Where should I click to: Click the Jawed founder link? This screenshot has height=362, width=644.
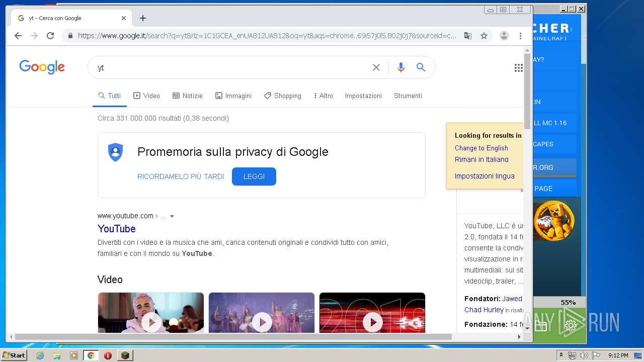(x=512, y=299)
